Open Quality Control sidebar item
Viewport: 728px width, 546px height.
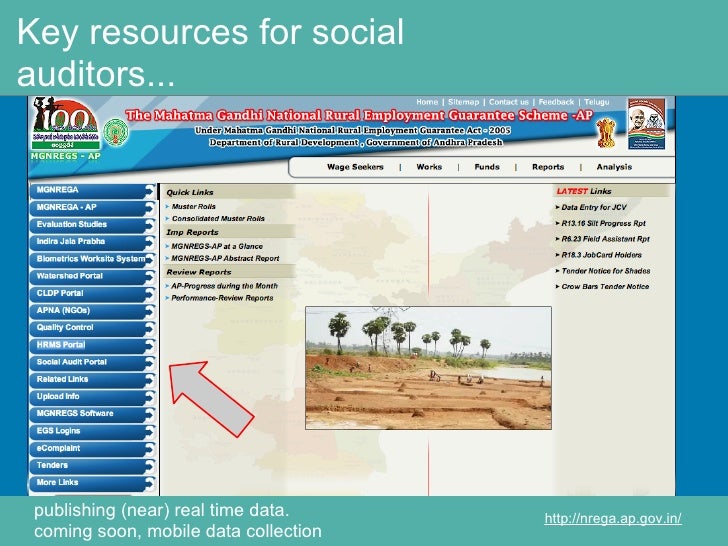click(x=92, y=328)
